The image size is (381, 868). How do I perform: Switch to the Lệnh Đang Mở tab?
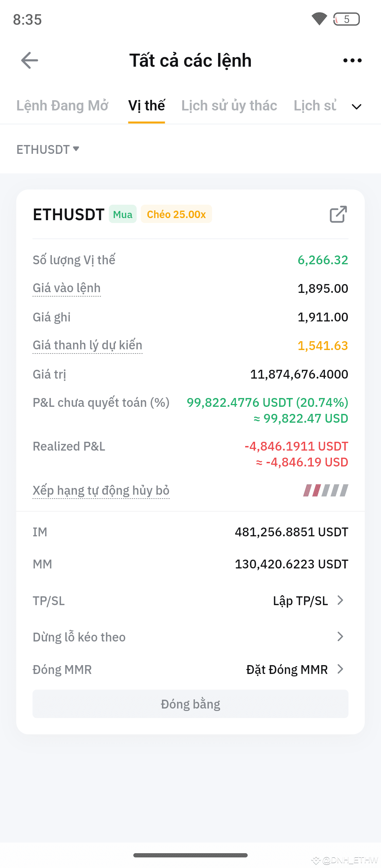click(62, 106)
